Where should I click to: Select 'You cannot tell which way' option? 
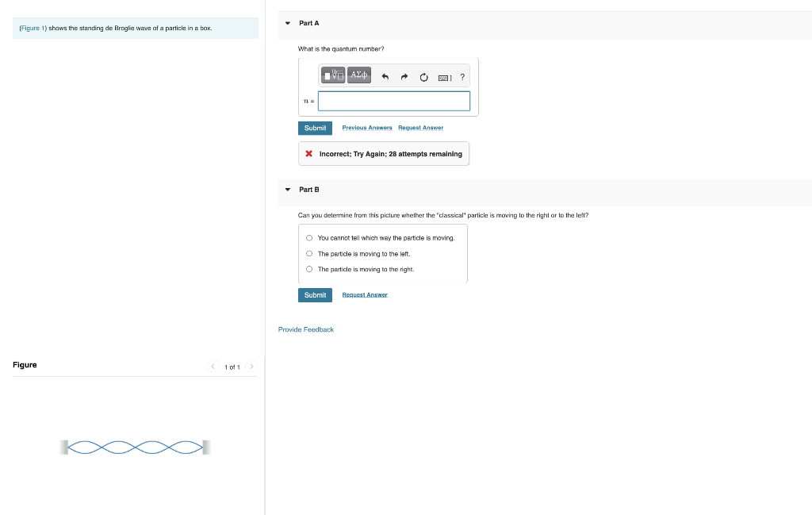(x=309, y=238)
